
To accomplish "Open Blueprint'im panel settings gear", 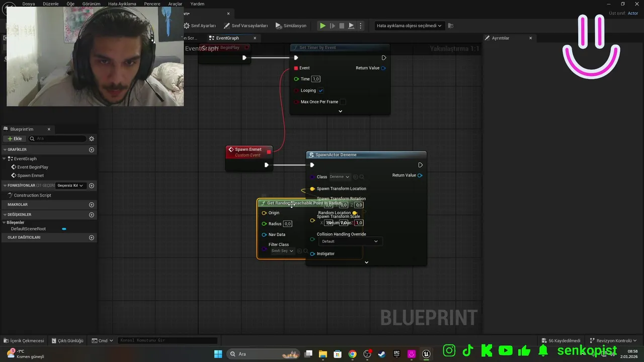I will click(92, 139).
